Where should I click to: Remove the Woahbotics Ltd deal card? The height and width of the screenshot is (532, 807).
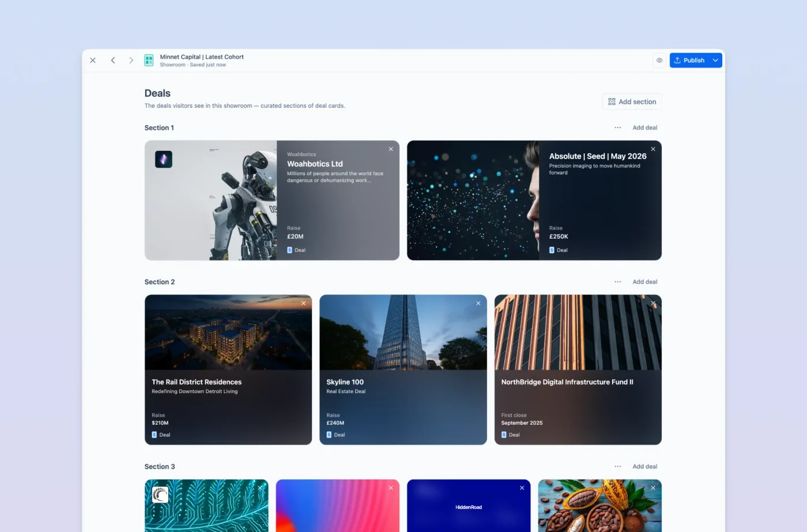tap(391, 149)
